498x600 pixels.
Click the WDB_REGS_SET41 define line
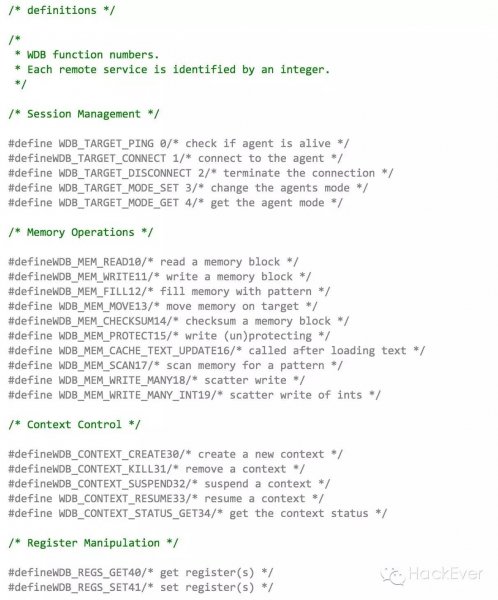pyautogui.click(x=140, y=587)
